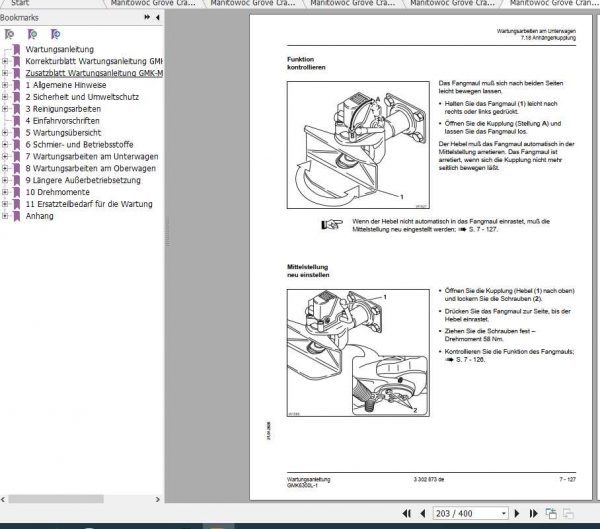This screenshot has width=600, height=529.
Task: Click the S. 7 - 126 page reference
Action: [x=470, y=360]
